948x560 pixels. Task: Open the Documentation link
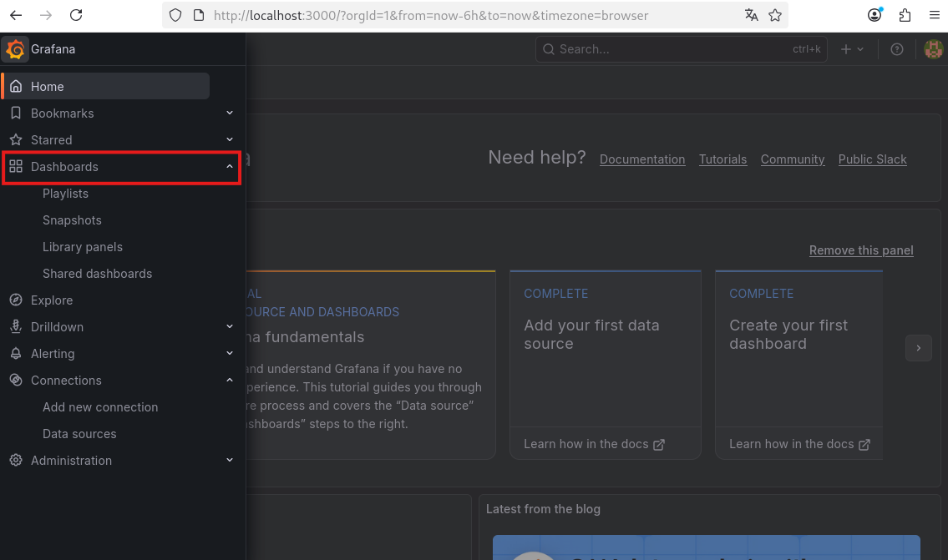(x=642, y=159)
